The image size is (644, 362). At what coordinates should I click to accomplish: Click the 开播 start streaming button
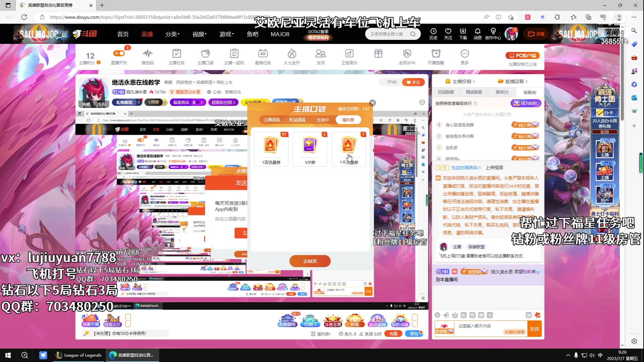(536, 34)
